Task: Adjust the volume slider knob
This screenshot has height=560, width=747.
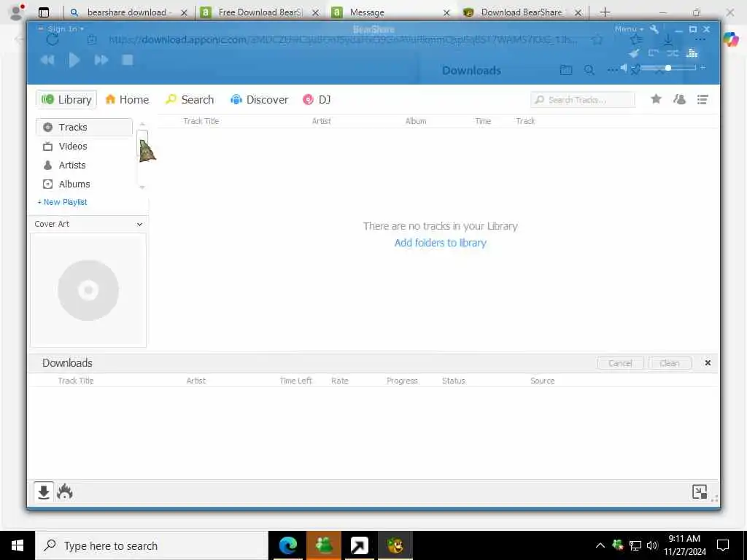Action: [x=668, y=68]
